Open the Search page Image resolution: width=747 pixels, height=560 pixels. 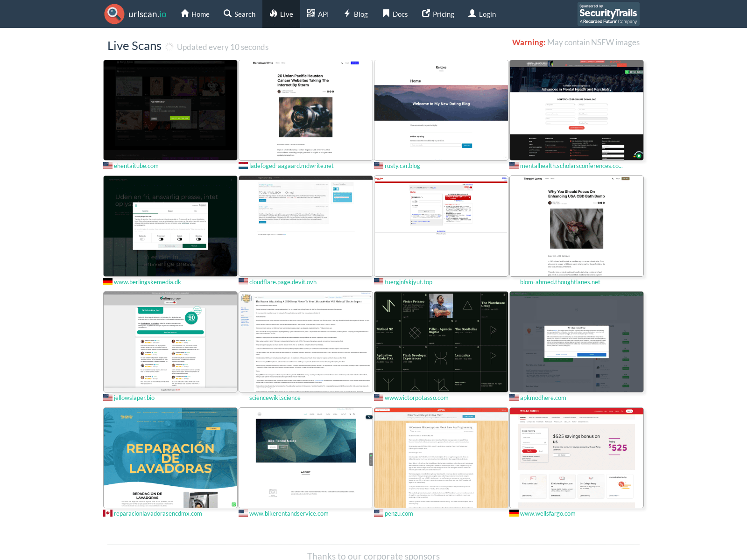click(x=240, y=14)
